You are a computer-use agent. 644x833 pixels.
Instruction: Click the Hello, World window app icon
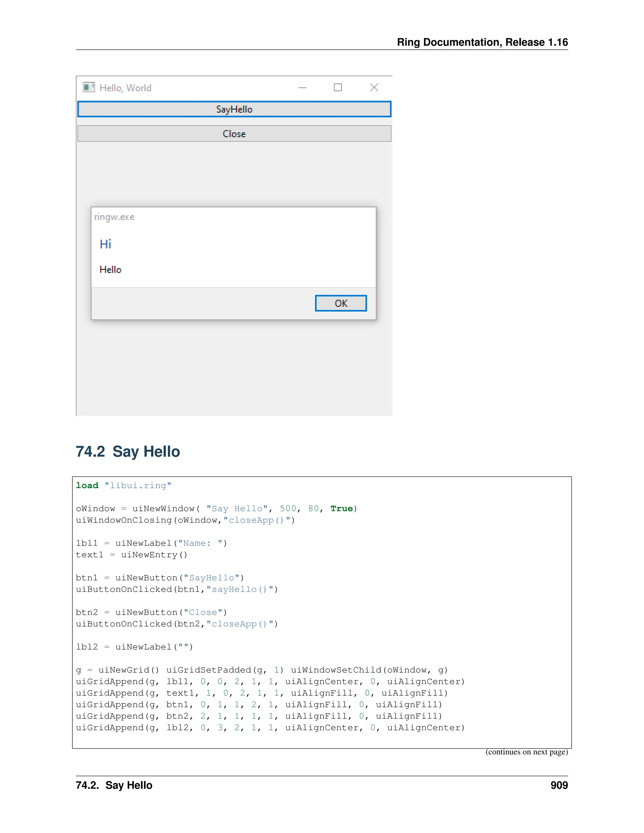click(88, 87)
